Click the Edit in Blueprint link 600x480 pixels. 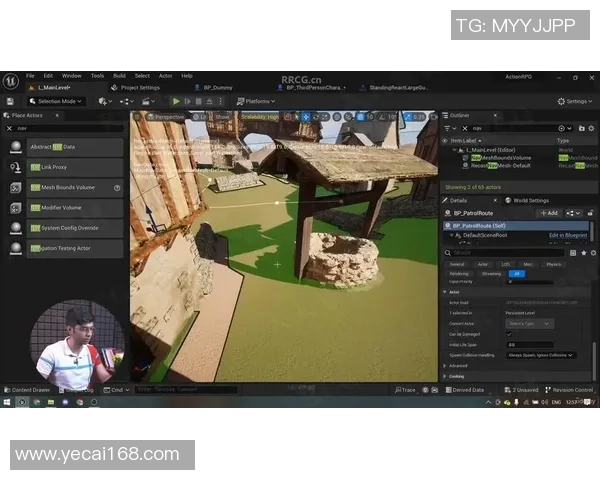(x=567, y=234)
